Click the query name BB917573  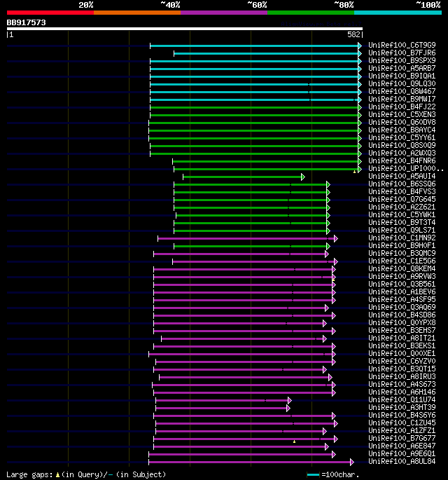pos(27,22)
